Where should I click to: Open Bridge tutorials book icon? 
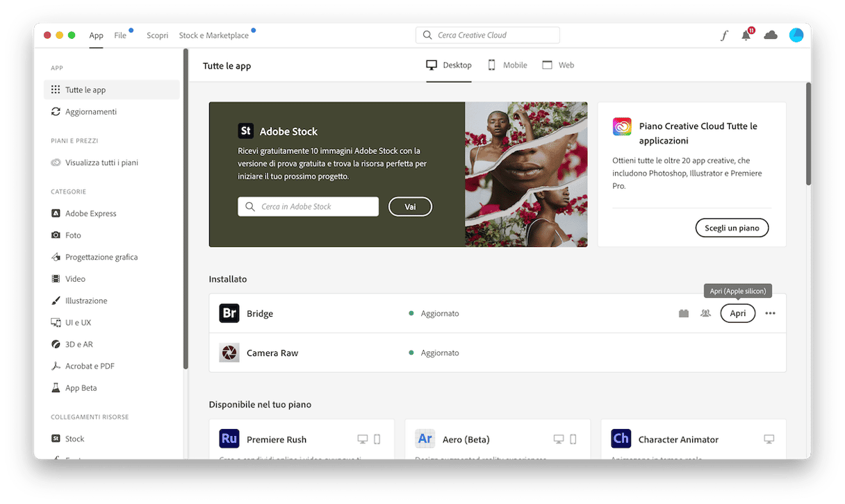pos(684,314)
